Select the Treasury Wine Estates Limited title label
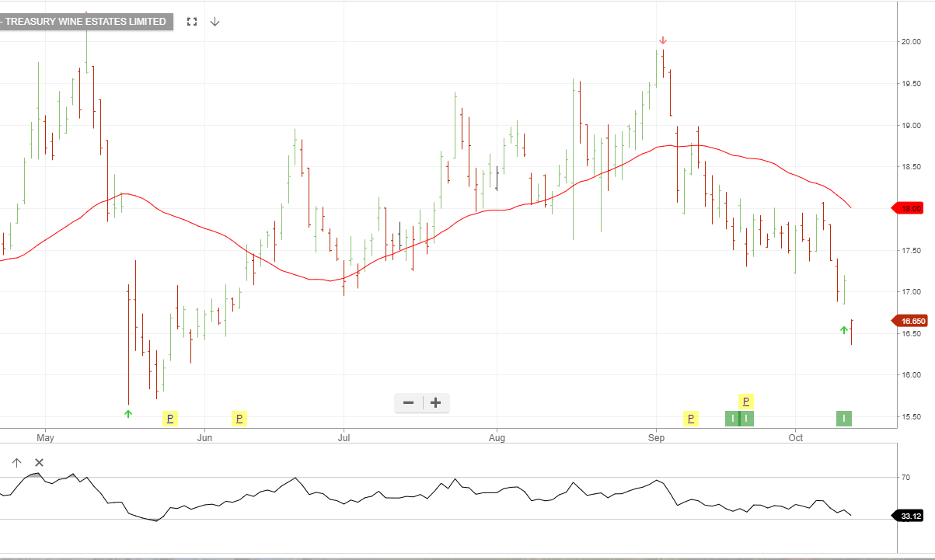The image size is (935, 560). pyautogui.click(x=85, y=22)
